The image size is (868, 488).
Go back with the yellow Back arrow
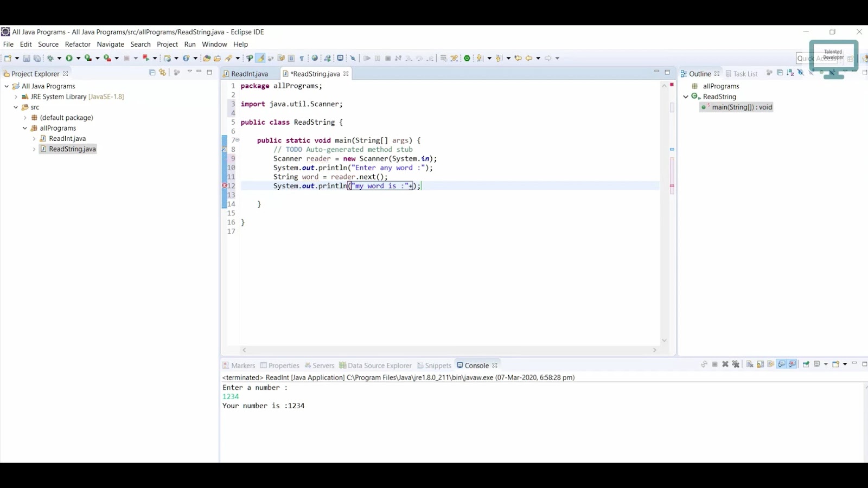(528, 58)
